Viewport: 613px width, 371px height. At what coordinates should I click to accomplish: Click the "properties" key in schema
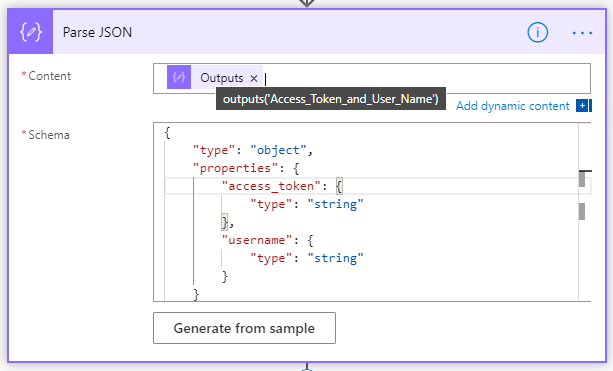point(235,168)
